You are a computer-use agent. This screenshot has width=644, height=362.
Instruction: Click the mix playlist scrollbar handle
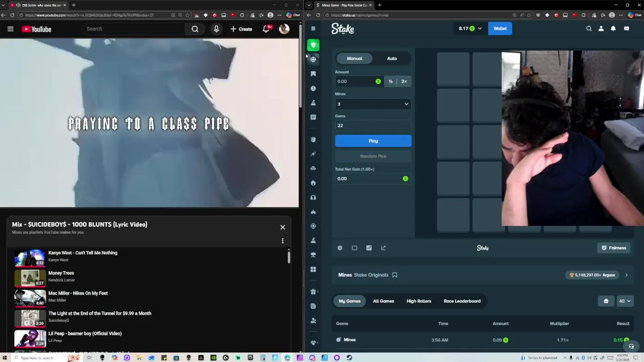[x=289, y=257]
